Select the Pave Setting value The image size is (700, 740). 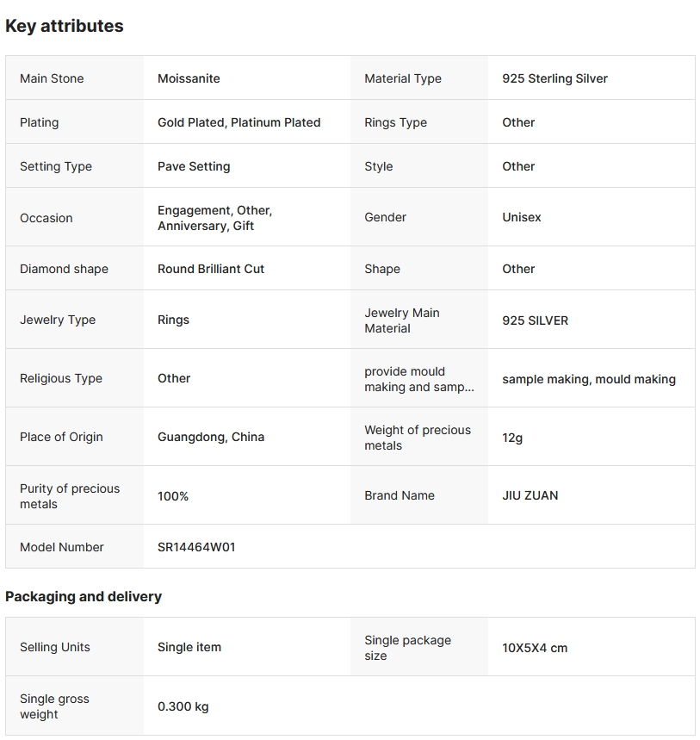click(194, 166)
